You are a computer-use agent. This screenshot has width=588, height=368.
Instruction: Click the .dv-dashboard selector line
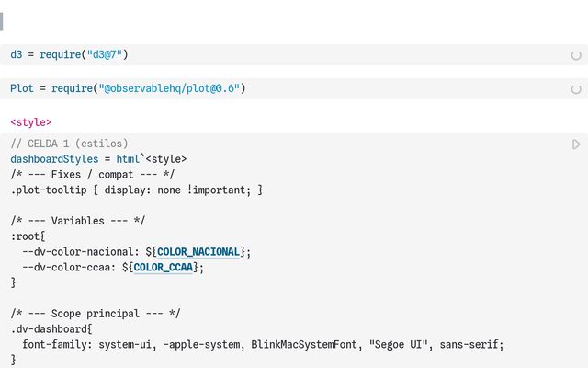(x=52, y=329)
